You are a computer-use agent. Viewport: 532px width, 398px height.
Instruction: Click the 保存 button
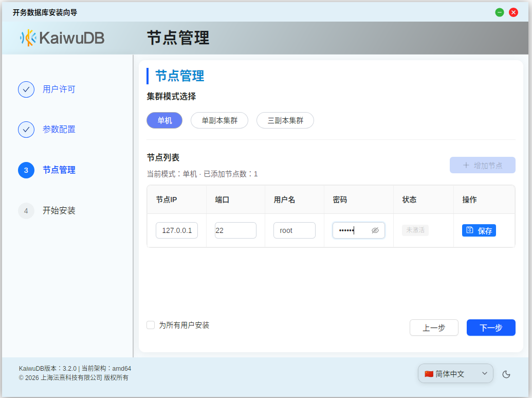[x=479, y=230]
